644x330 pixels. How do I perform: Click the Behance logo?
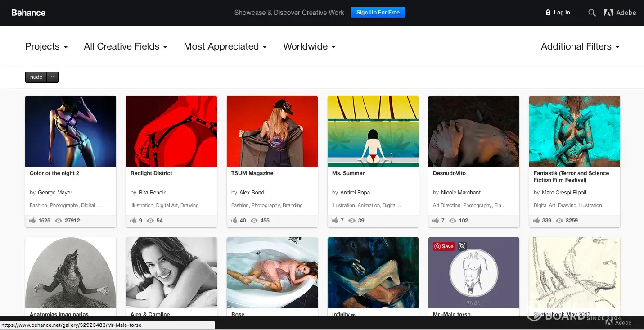[28, 13]
